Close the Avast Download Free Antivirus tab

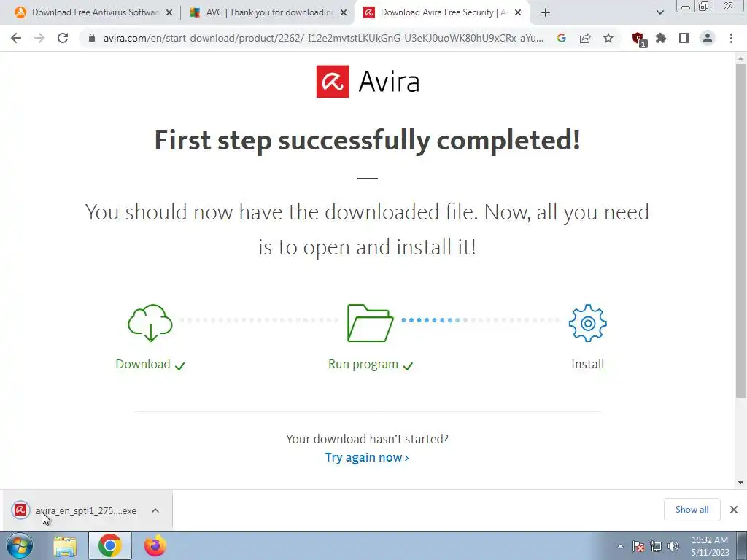pos(169,13)
